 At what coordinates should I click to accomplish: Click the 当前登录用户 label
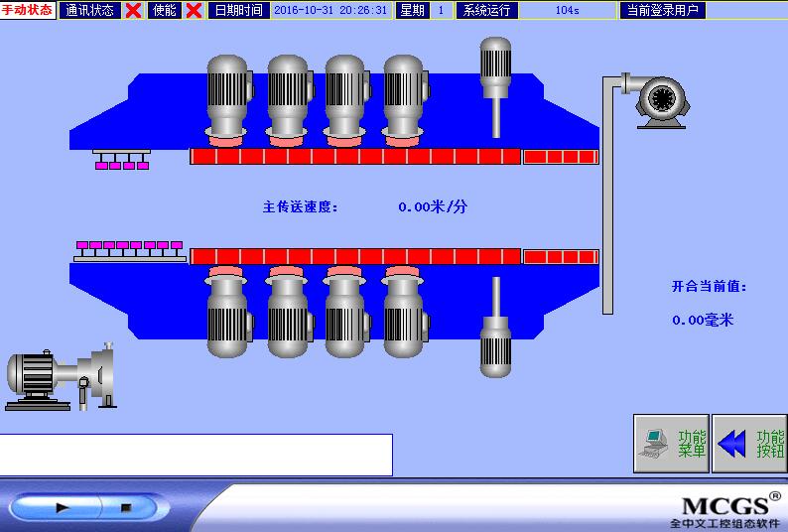point(662,10)
